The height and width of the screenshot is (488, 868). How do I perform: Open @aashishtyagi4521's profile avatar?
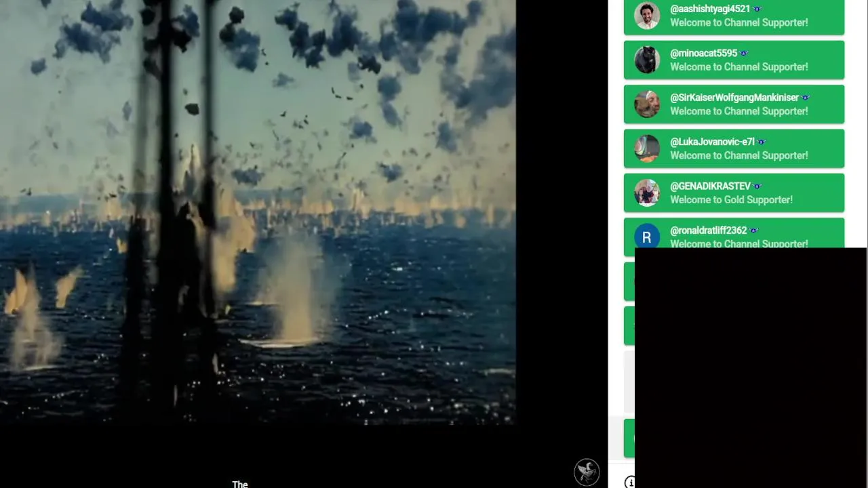point(647,16)
